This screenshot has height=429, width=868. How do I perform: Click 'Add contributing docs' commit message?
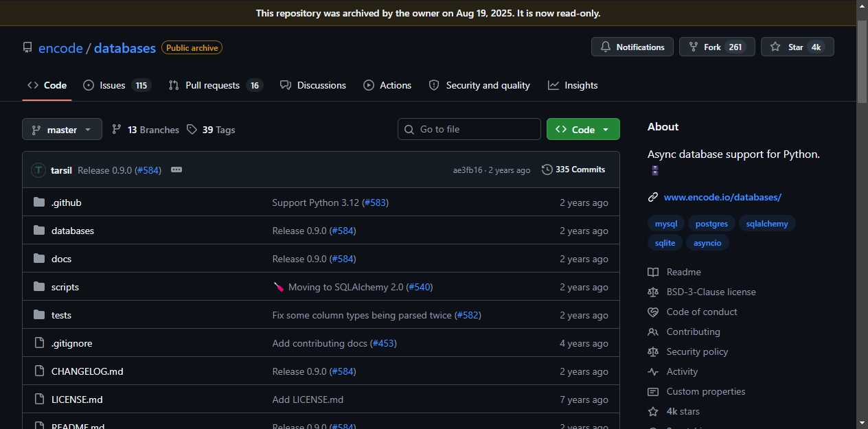pos(319,343)
